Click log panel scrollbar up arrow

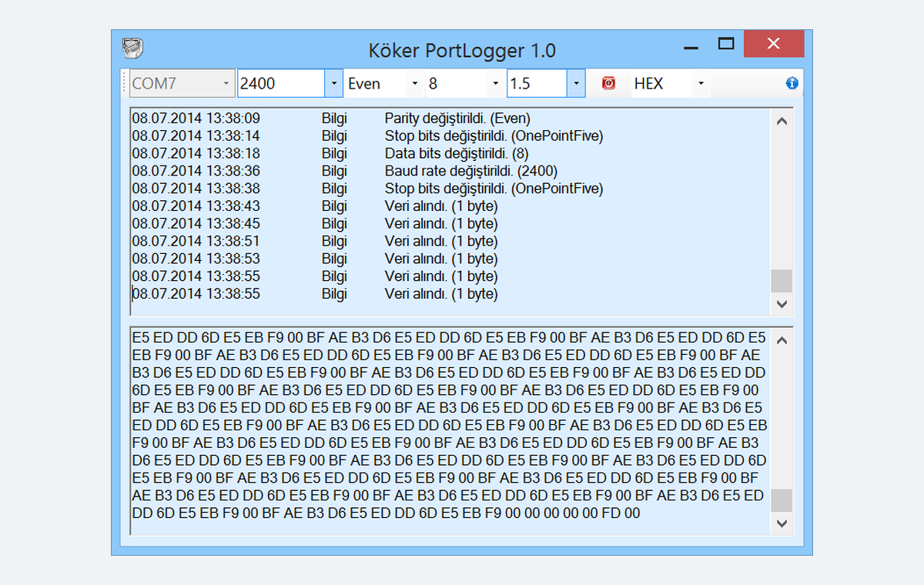782,121
